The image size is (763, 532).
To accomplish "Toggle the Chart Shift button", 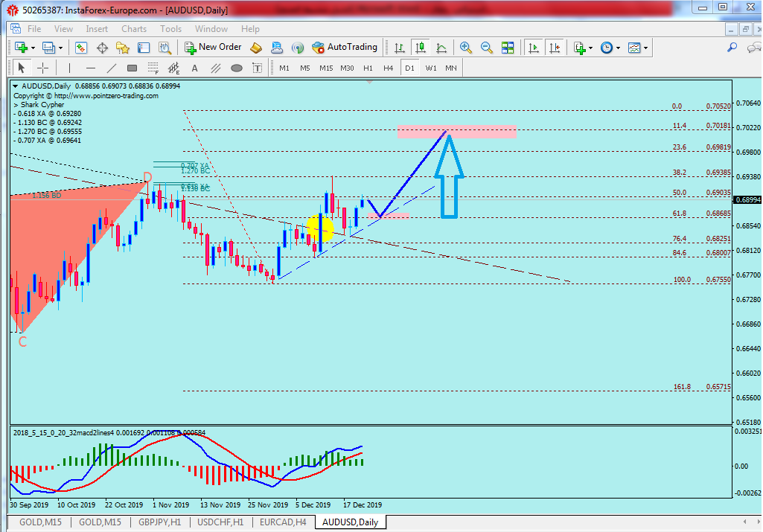I will pyautogui.click(x=555, y=48).
